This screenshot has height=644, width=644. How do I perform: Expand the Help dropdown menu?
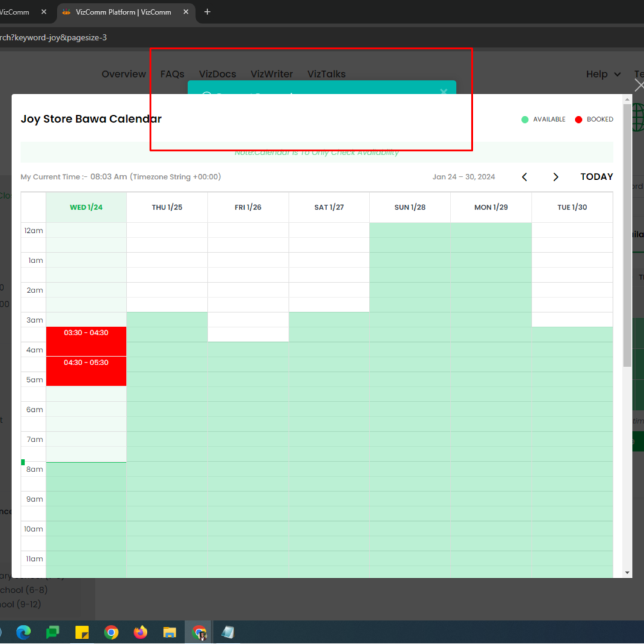[x=603, y=74]
